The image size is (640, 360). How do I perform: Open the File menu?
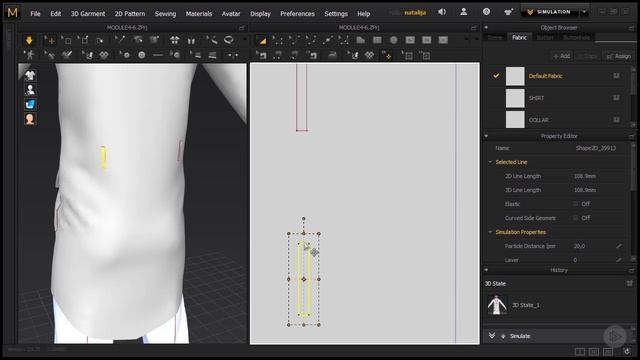coord(36,13)
